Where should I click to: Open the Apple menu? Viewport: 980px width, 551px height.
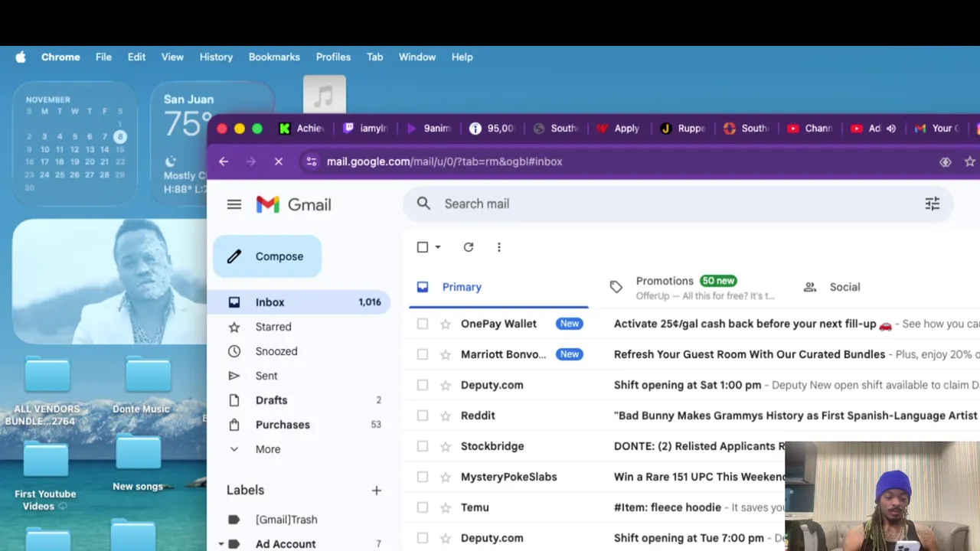point(21,57)
